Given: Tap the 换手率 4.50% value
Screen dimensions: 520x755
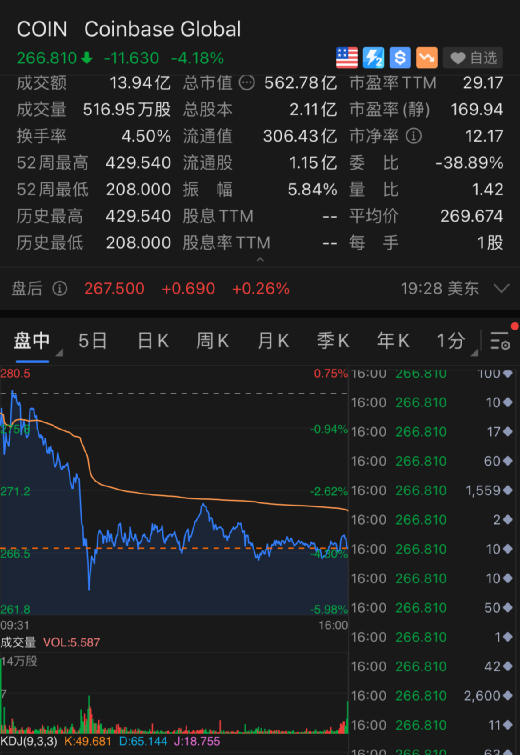Looking at the screenshot, I should pyautogui.click(x=146, y=136).
